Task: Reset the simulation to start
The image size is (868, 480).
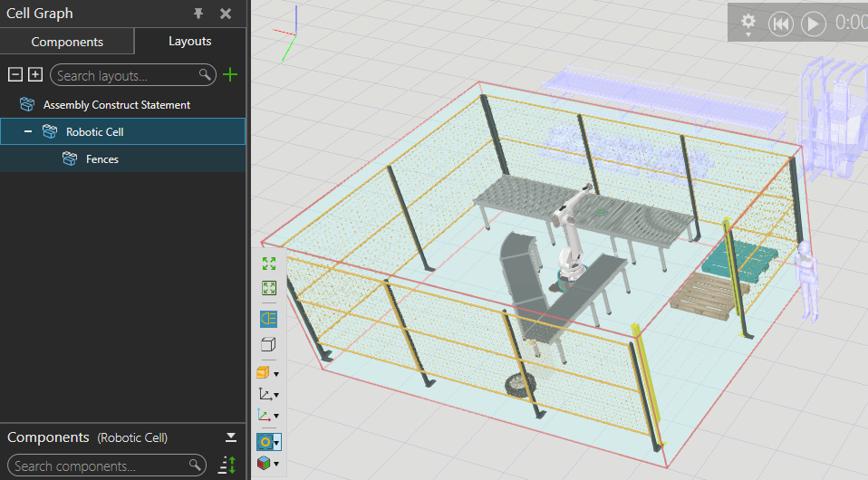Action: click(780, 24)
